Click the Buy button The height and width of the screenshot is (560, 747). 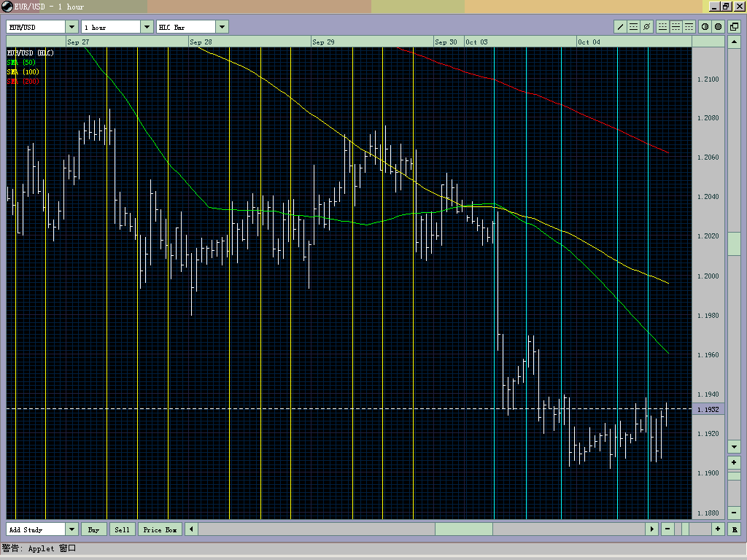[x=94, y=529]
